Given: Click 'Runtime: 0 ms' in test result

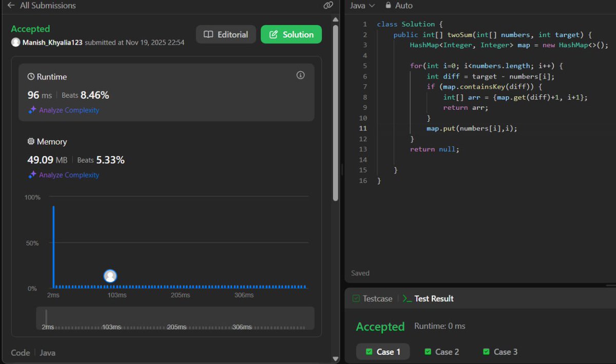Looking at the screenshot, I should pos(439,326).
